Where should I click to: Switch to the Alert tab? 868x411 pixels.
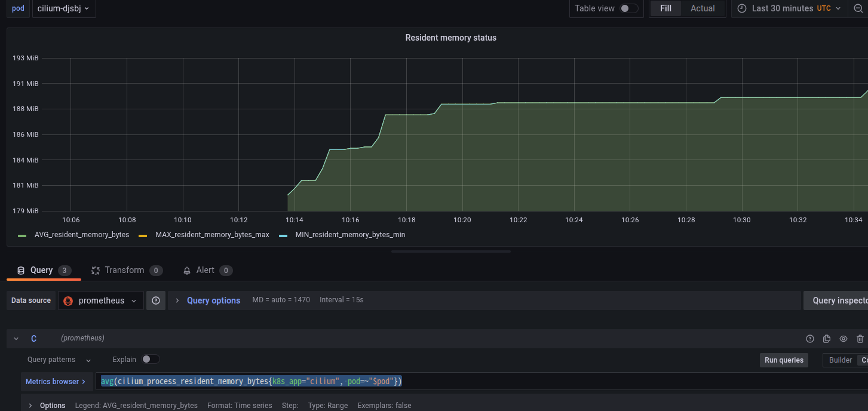[x=207, y=271]
